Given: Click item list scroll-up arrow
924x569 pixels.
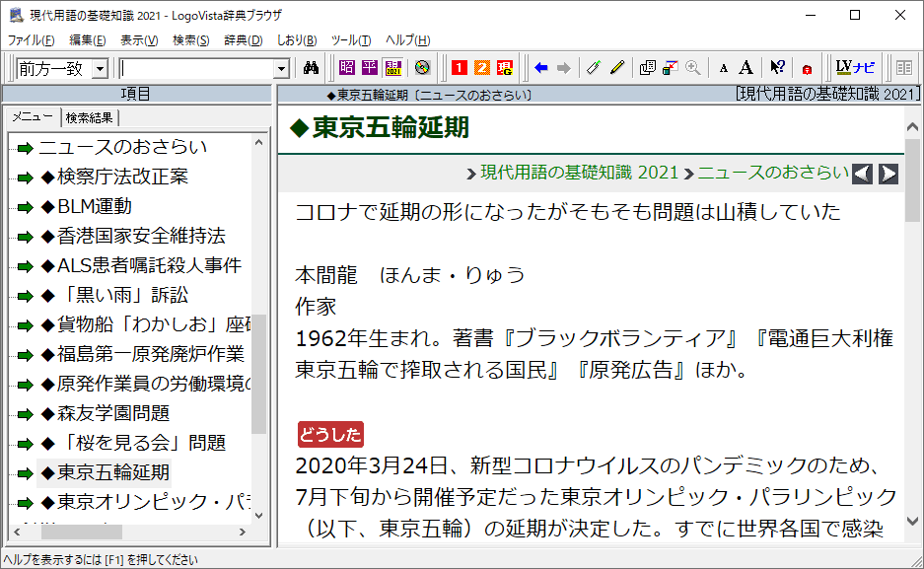Looking at the screenshot, I should tap(258, 142).
